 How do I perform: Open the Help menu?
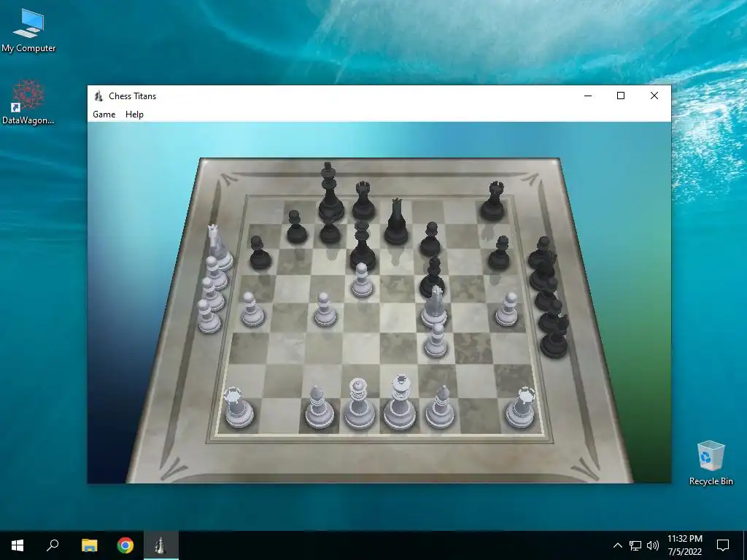coord(134,114)
